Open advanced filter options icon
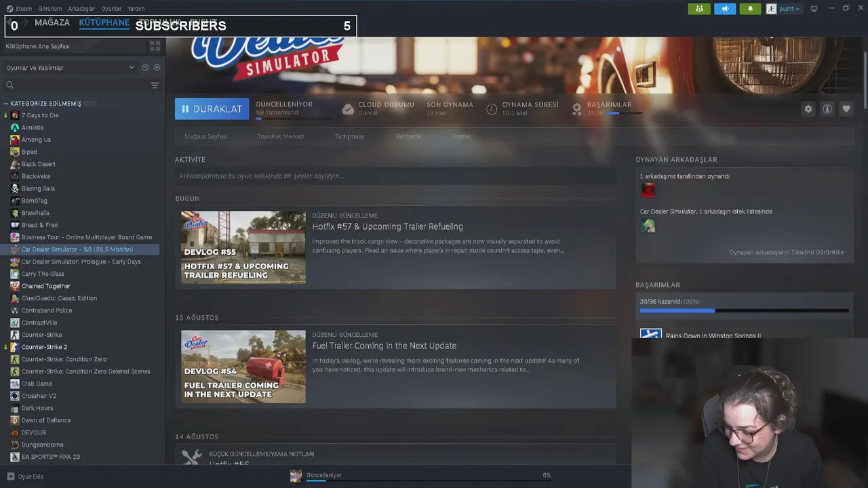 pyautogui.click(x=155, y=85)
